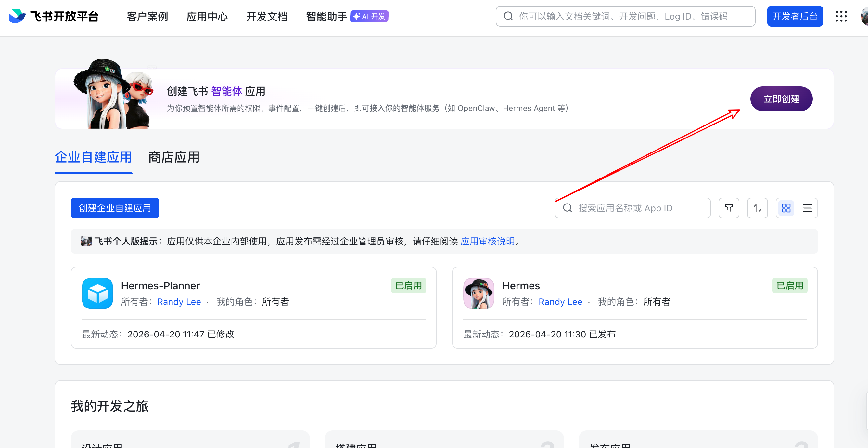Click 创建企业自建应用 button
The image size is (868, 448).
[115, 208]
